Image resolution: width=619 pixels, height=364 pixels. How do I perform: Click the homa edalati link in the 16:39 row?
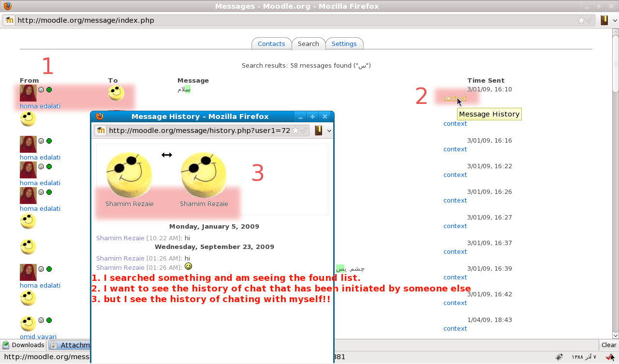[40, 285]
